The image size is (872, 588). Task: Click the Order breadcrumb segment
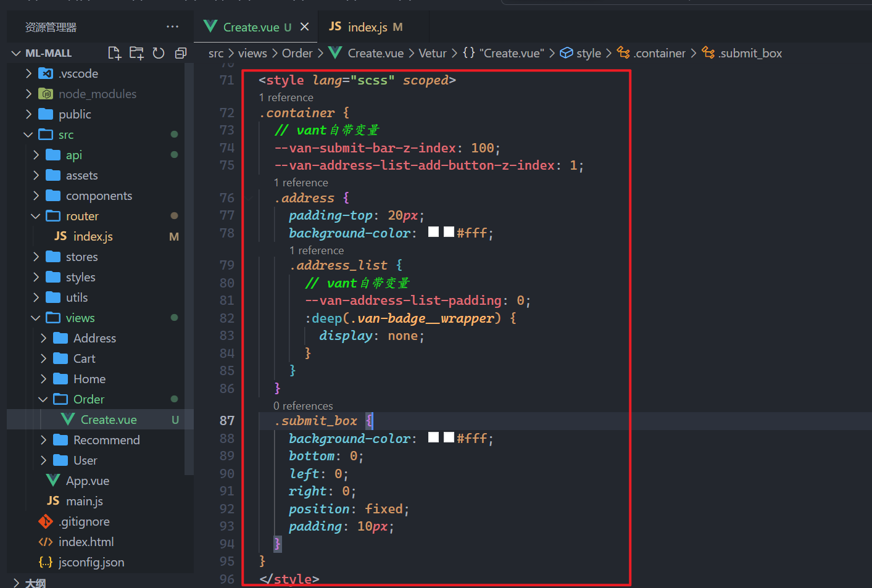click(297, 53)
